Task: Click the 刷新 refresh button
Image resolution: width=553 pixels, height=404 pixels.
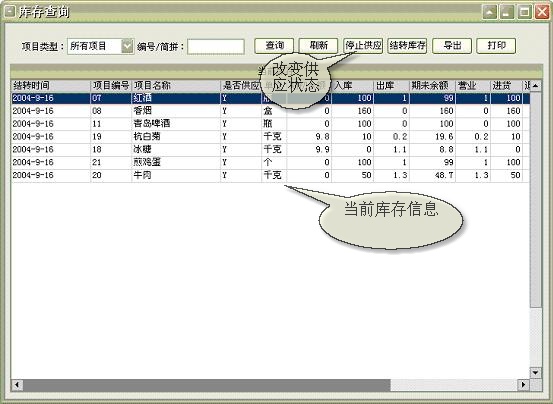Action: point(318,46)
